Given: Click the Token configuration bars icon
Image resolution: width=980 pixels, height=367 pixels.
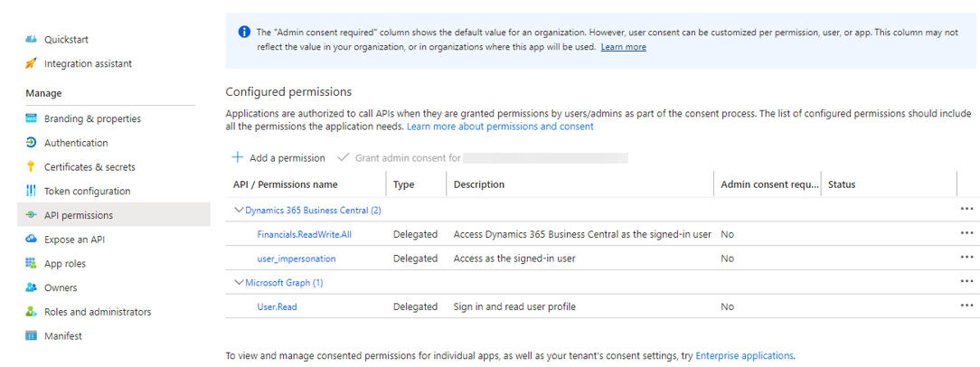Looking at the screenshot, I should point(31,191).
